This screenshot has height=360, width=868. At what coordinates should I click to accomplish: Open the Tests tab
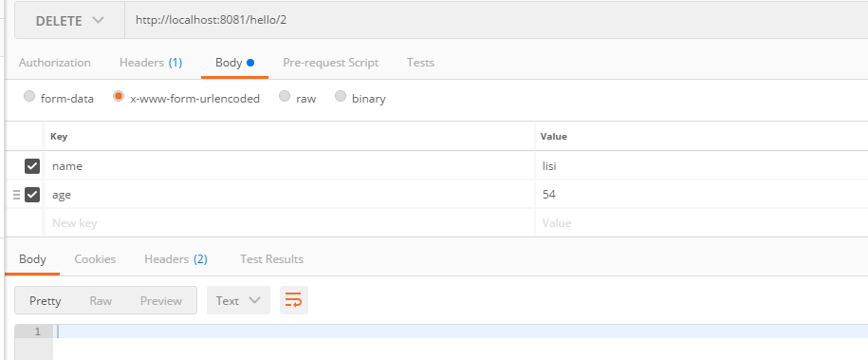[x=420, y=63]
